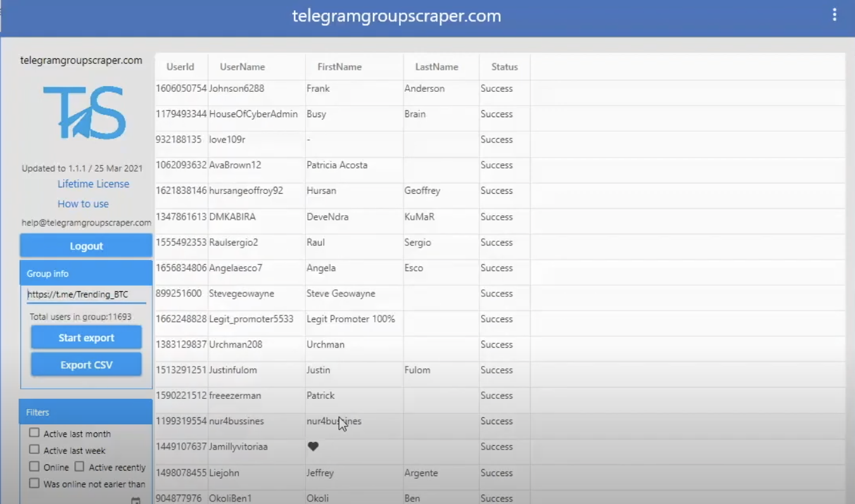The height and width of the screenshot is (504, 855).
Task: Enable the Online filter checkbox
Action: [x=34, y=467]
